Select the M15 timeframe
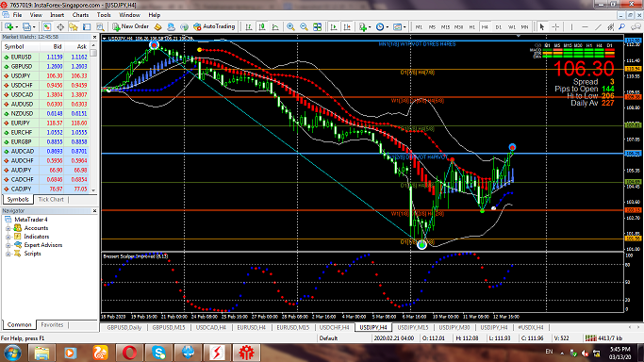 [x=445, y=27]
